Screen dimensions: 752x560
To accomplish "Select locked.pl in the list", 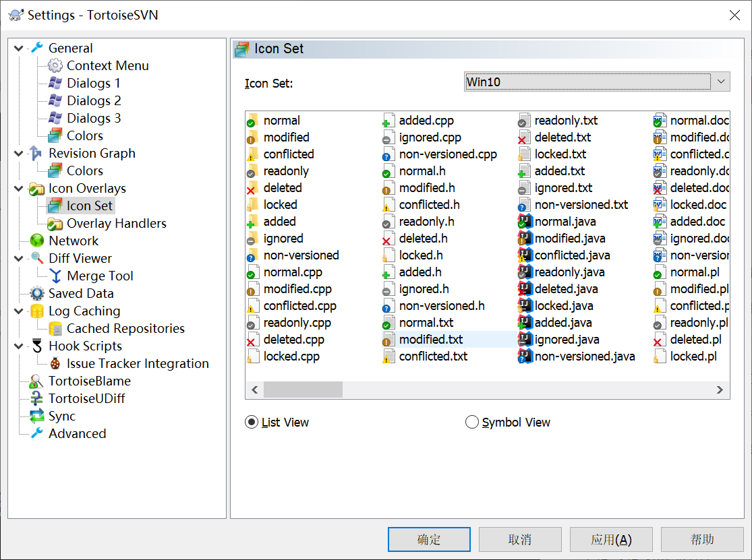I will click(693, 356).
